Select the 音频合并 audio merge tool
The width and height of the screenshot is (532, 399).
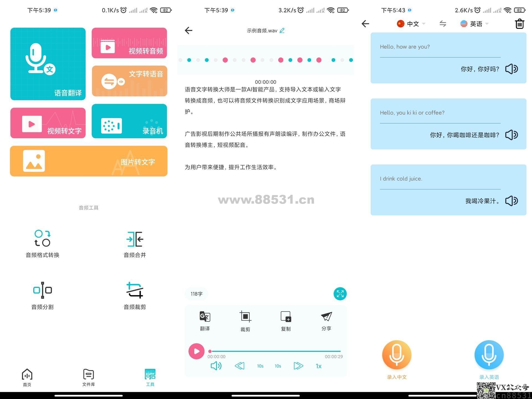coord(135,244)
